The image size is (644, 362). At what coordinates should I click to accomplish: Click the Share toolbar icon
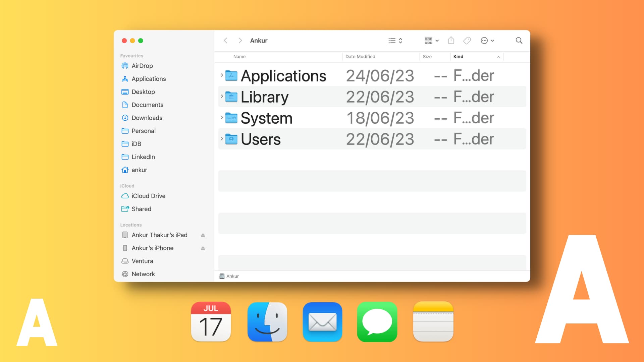451,41
